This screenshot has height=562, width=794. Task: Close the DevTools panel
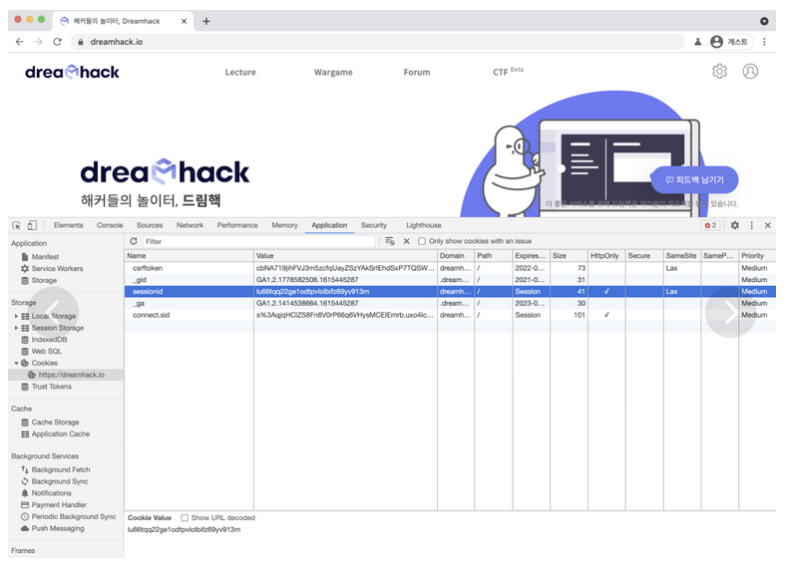pos(768,225)
